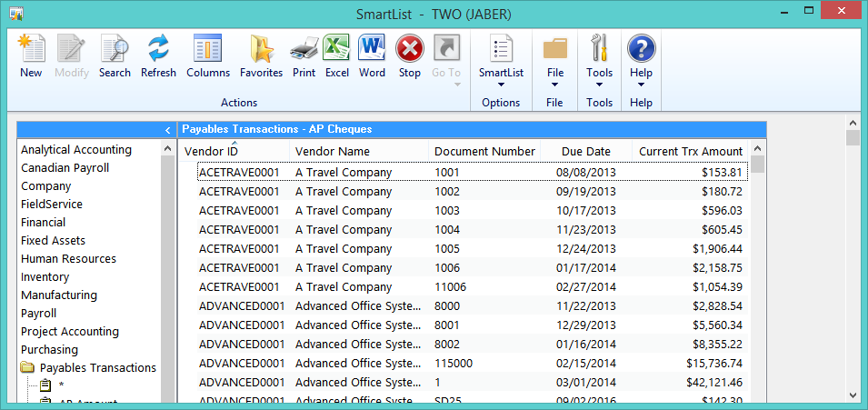Viewport: 868px width, 410px height.
Task: Select Canadian Payroll in the tree
Action: [65, 168]
